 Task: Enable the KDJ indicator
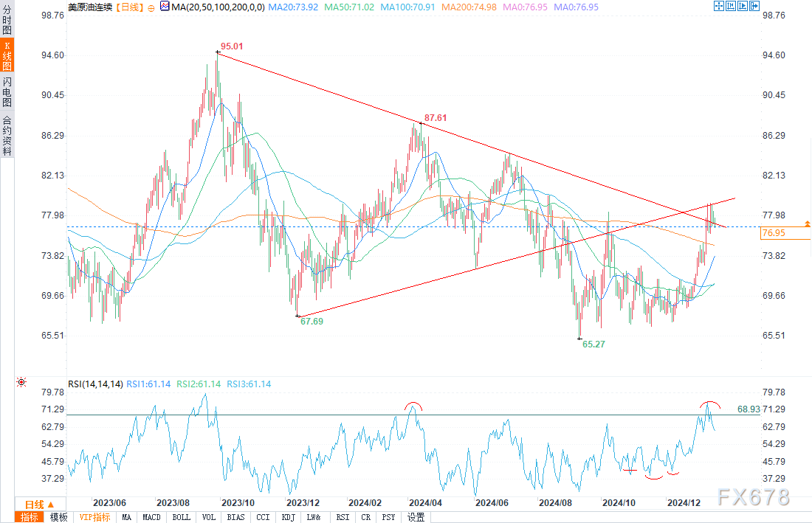[289, 517]
